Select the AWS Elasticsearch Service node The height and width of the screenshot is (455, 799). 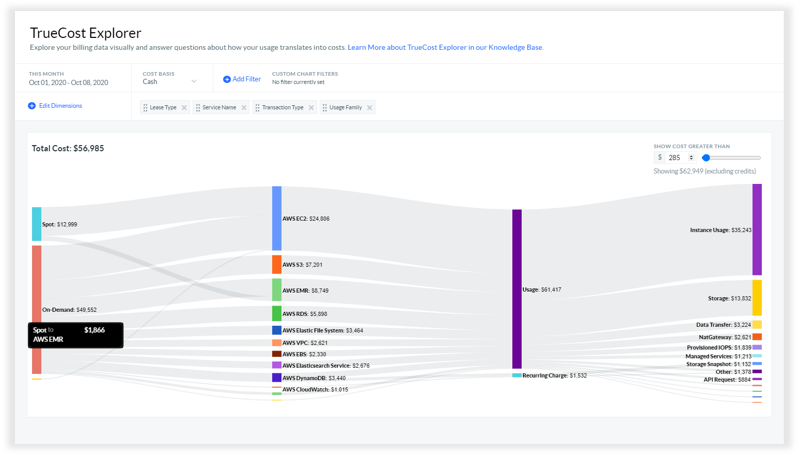pyautogui.click(x=277, y=365)
